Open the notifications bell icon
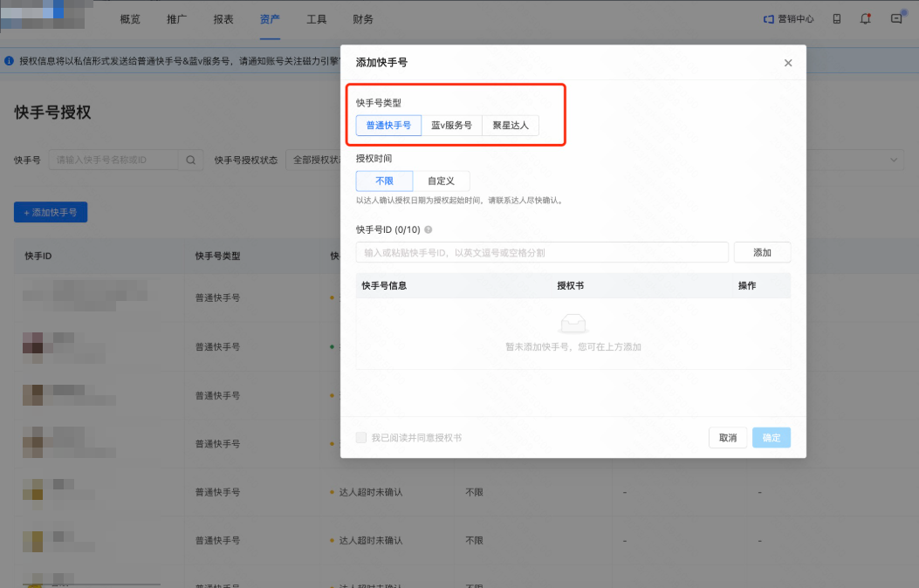919x588 pixels. (x=865, y=18)
